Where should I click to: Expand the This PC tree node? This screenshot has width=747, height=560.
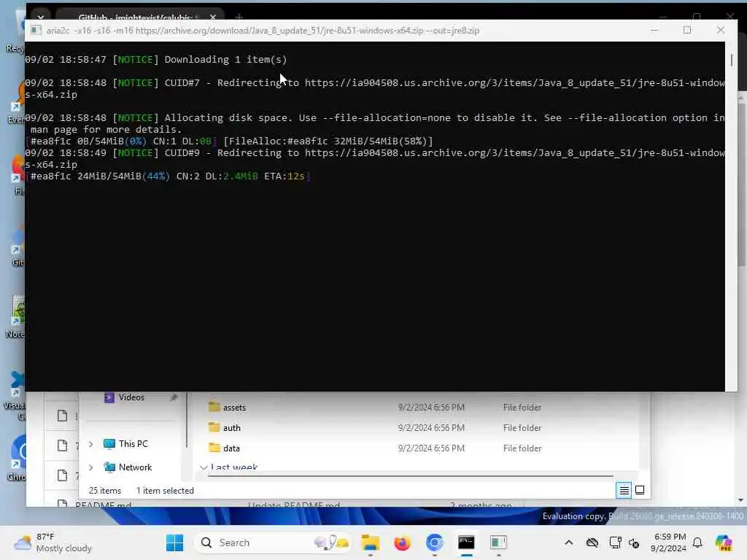point(91,444)
